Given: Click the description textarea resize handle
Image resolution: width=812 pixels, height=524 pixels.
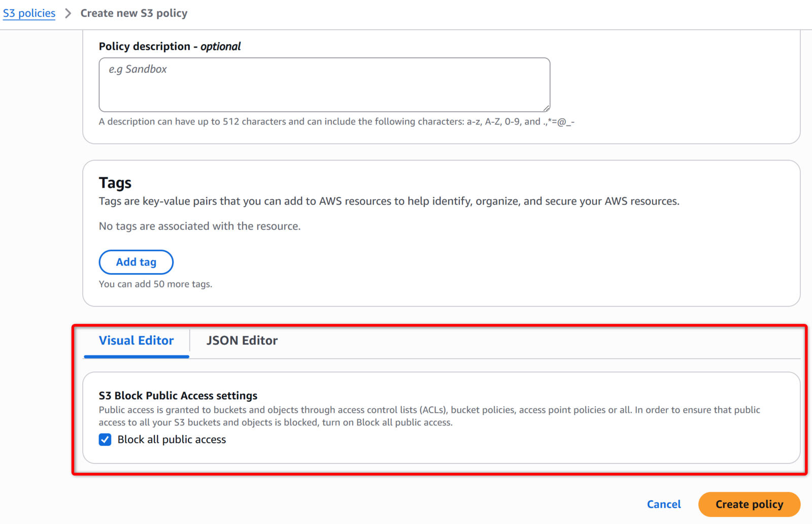Looking at the screenshot, I should pos(546,108).
